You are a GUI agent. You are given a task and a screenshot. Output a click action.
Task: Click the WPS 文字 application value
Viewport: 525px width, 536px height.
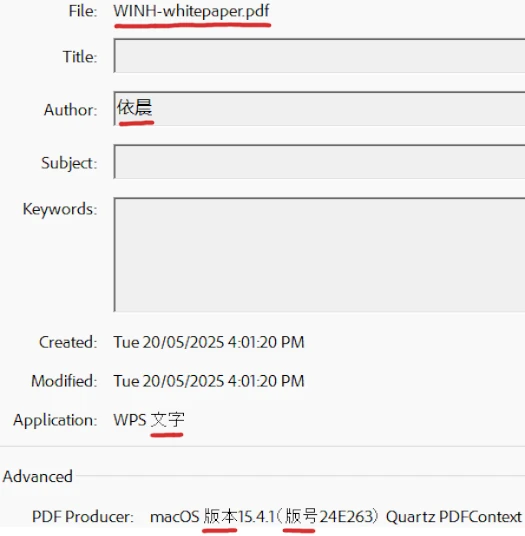[149, 420]
